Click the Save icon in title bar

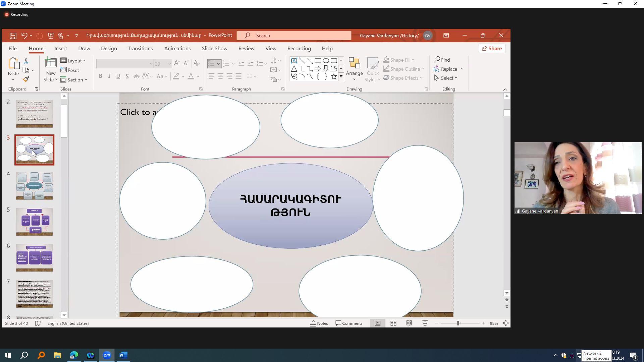click(x=13, y=36)
